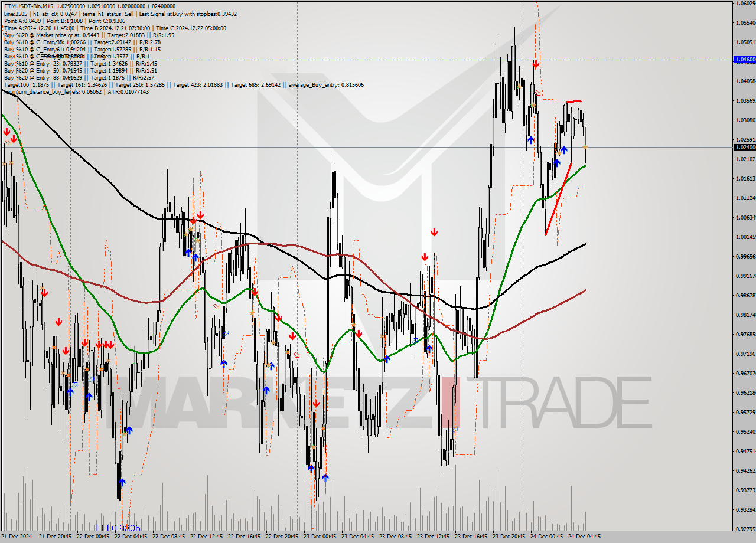
Task: Click the 'Buy %10 @ C_Entry61' line
Action: coord(82,49)
